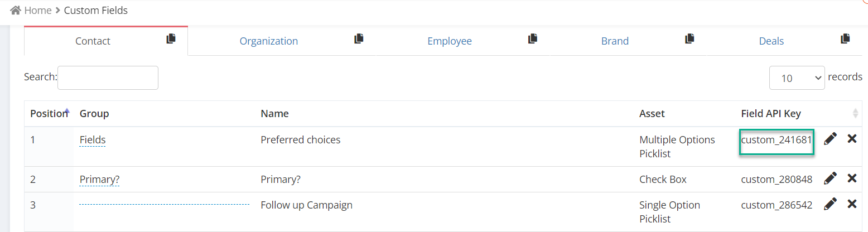Switch to the Organization tab
Screen dimensions: 868x232
tap(269, 41)
